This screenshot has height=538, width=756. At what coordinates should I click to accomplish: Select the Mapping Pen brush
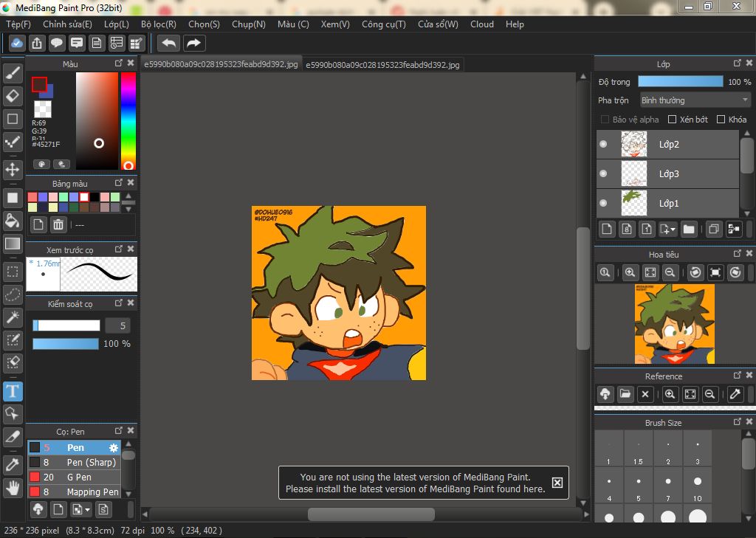point(74,492)
